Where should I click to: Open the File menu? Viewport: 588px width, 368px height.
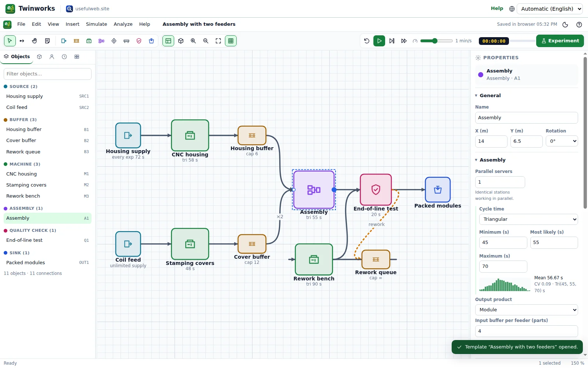coord(21,24)
